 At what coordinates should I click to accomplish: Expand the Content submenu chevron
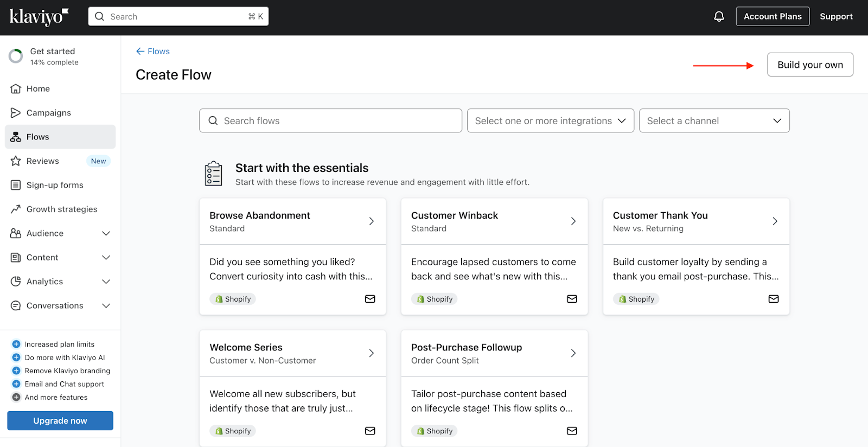point(106,258)
